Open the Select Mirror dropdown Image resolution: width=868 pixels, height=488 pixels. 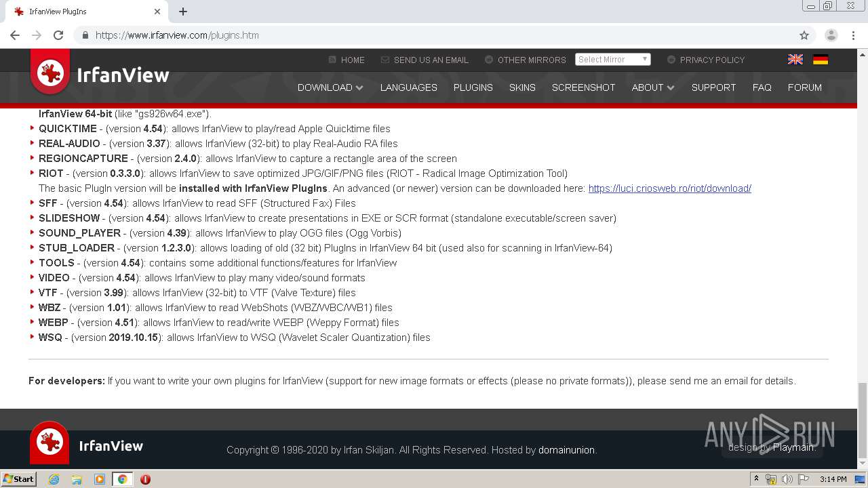point(613,60)
